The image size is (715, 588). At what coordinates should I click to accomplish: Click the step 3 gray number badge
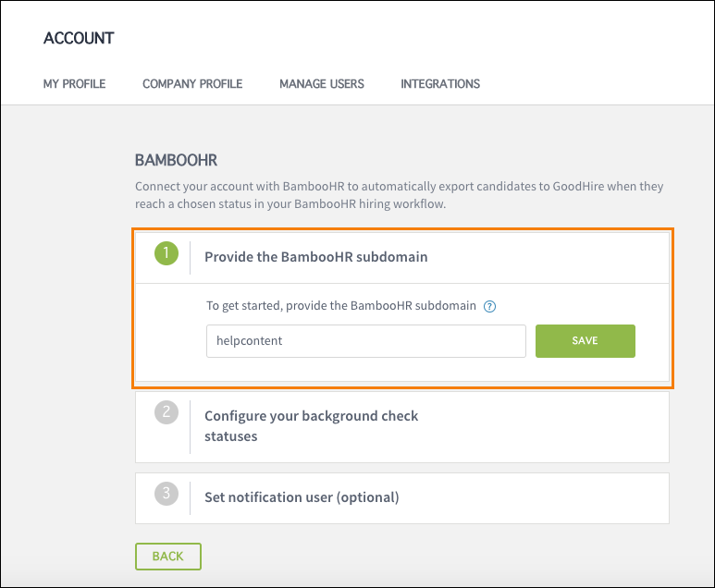tap(166, 494)
